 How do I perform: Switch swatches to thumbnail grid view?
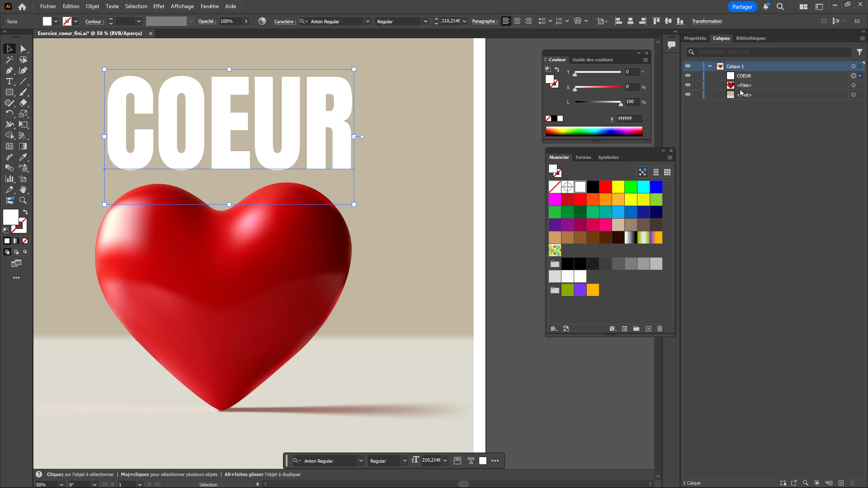coord(667,172)
